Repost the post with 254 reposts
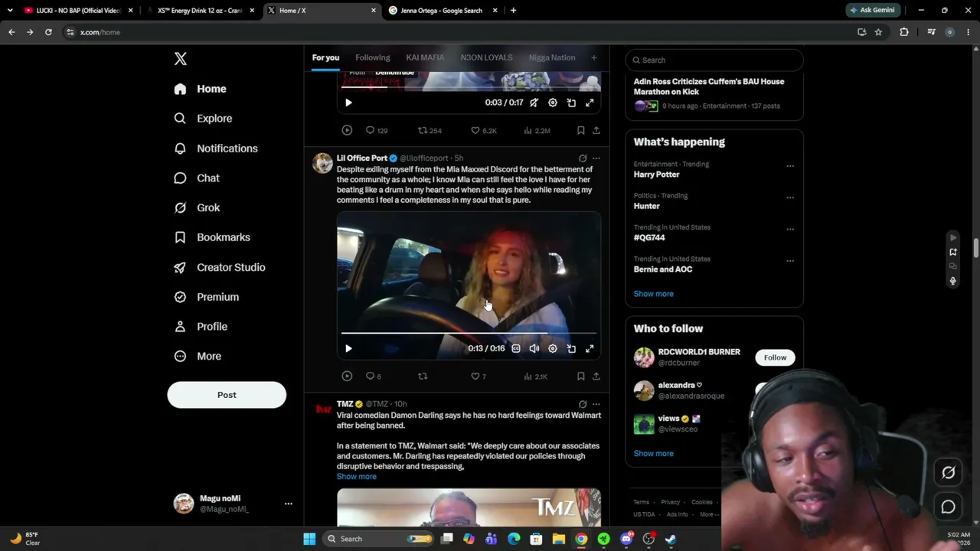 click(430, 131)
